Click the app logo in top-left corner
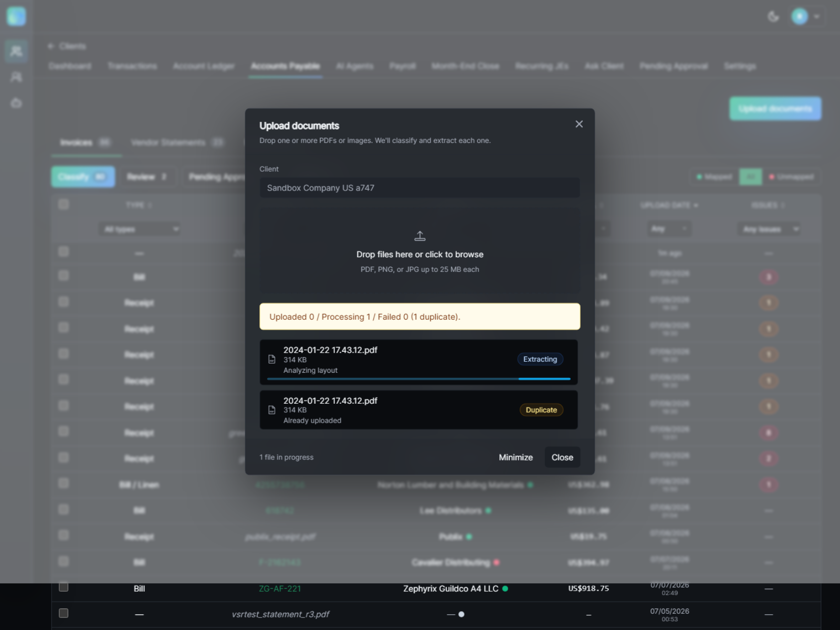The height and width of the screenshot is (630, 840). pyautogui.click(x=16, y=16)
